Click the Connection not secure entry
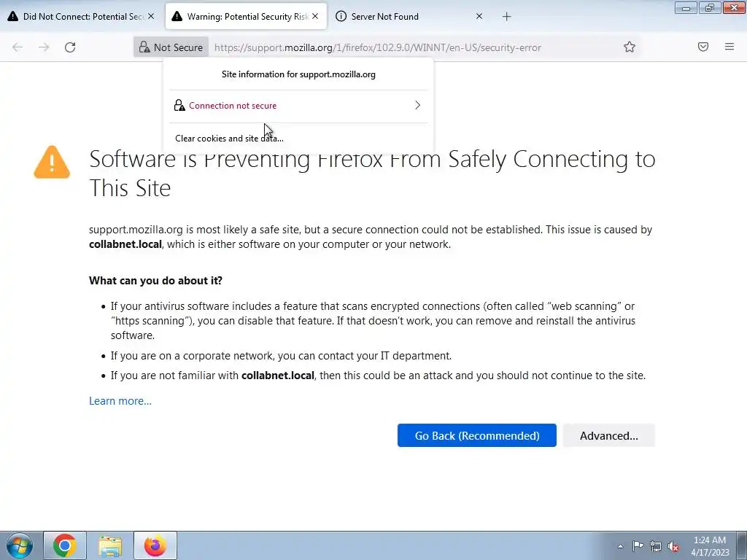 click(x=298, y=105)
